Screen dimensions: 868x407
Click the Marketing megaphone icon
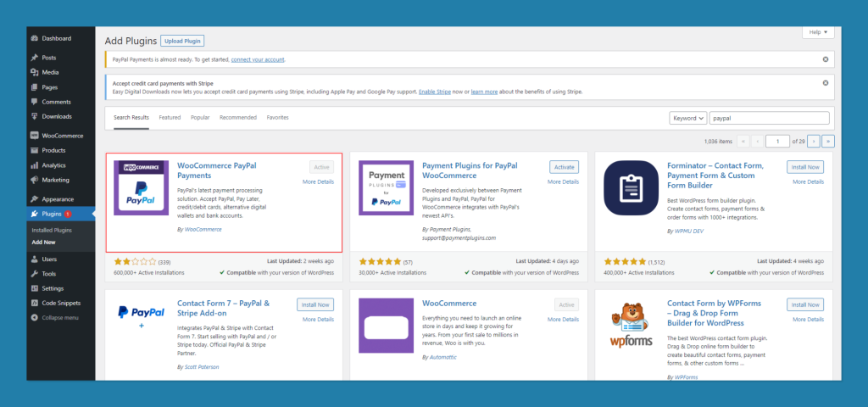pyautogui.click(x=34, y=180)
